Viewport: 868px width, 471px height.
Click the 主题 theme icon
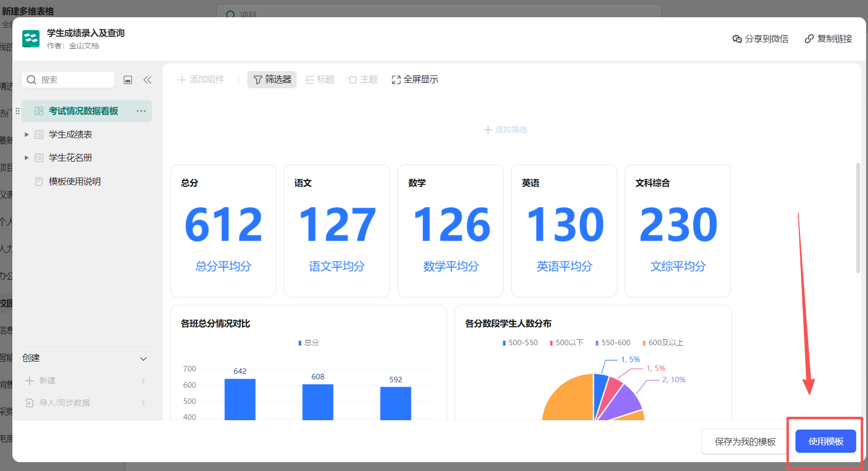coord(352,80)
